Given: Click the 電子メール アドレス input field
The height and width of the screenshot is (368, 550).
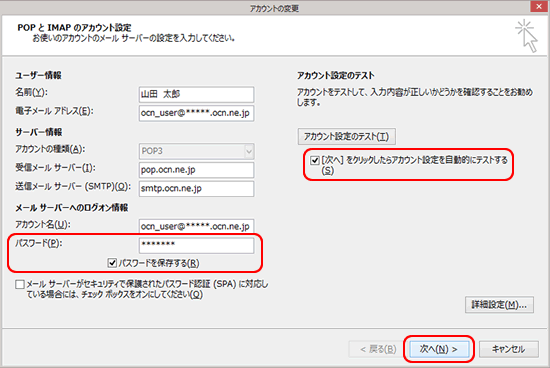Looking at the screenshot, I should [x=196, y=113].
